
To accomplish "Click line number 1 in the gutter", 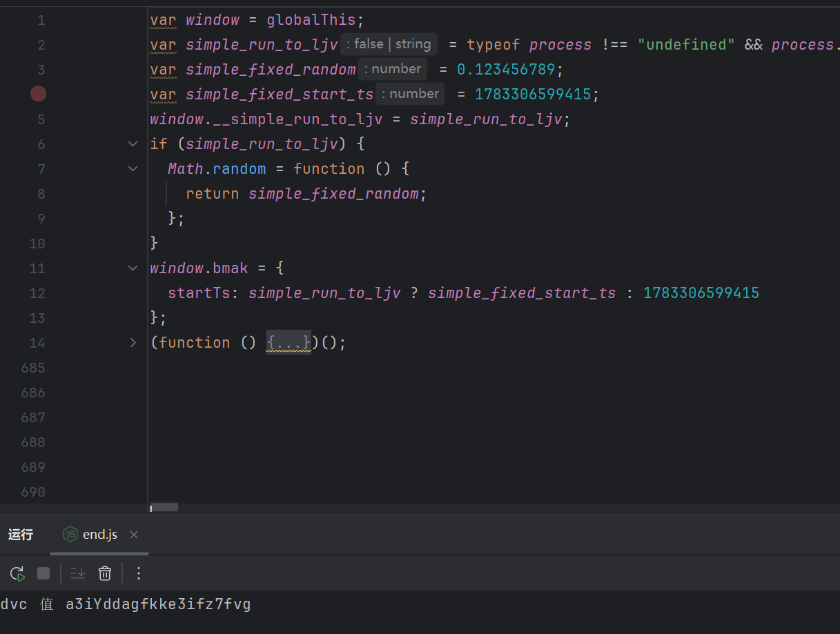I will click(x=41, y=20).
